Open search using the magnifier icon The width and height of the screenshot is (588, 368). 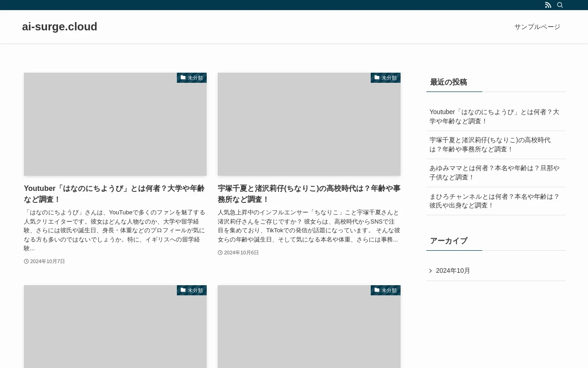560,5
